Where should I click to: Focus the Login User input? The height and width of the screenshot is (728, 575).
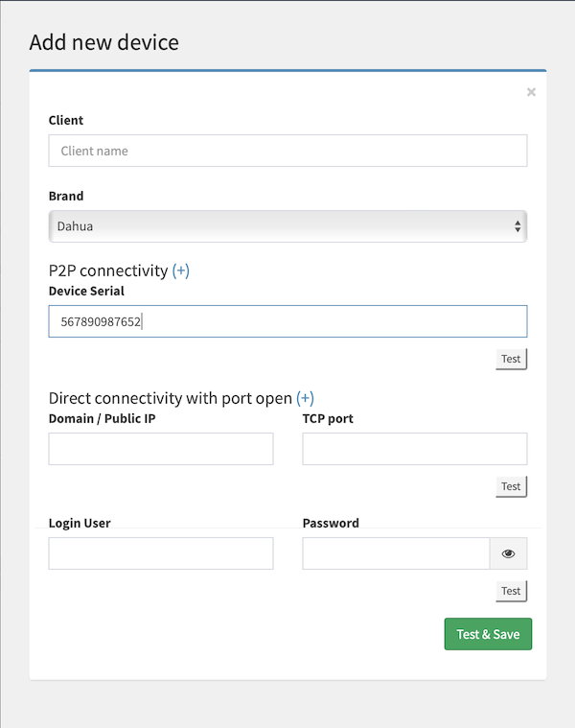tap(161, 553)
